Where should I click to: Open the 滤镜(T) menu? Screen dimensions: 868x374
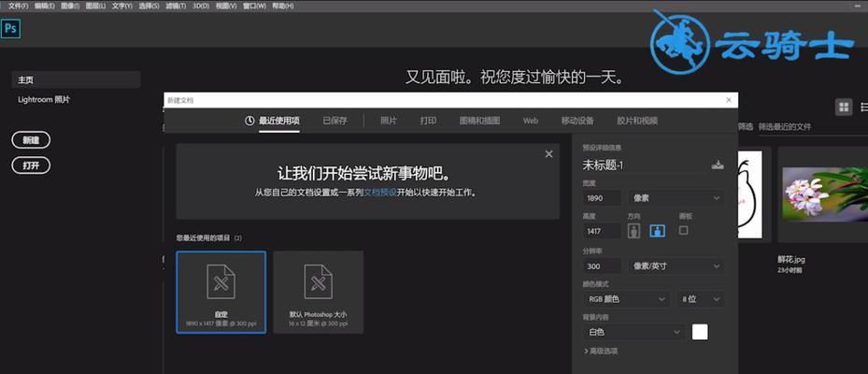[x=176, y=6]
